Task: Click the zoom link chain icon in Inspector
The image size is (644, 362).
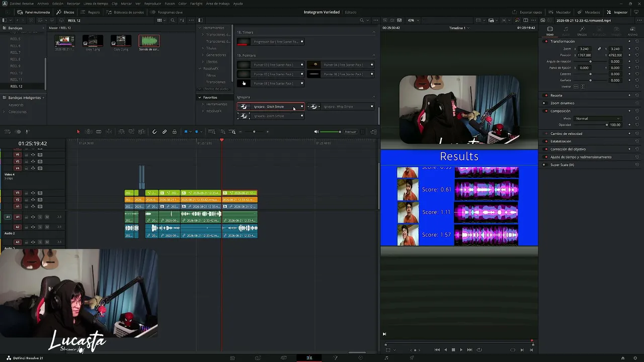Action: tap(599, 49)
